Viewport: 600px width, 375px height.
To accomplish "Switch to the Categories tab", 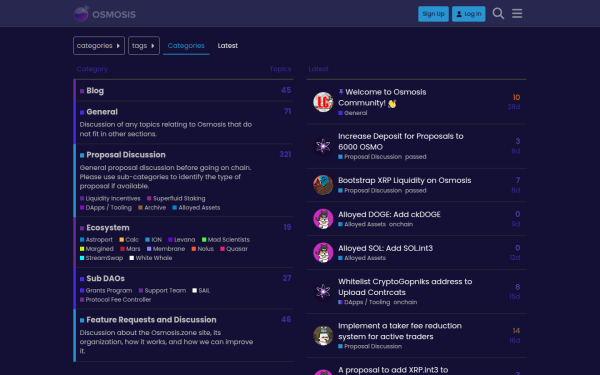I will pyautogui.click(x=186, y=46).
